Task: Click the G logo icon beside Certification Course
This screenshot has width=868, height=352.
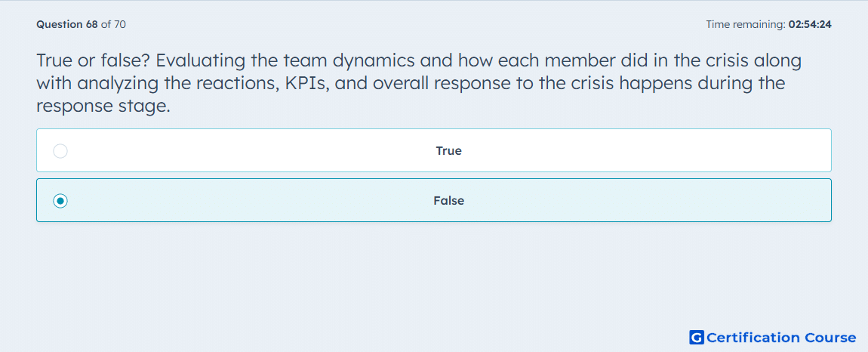Action: pos(697,337)
